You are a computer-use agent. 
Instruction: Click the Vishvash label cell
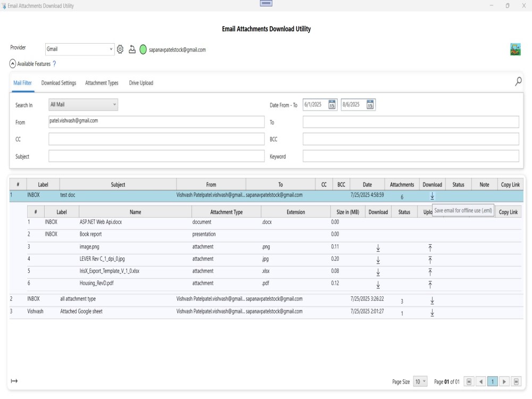pyautogui.click(x=35, y=311)
